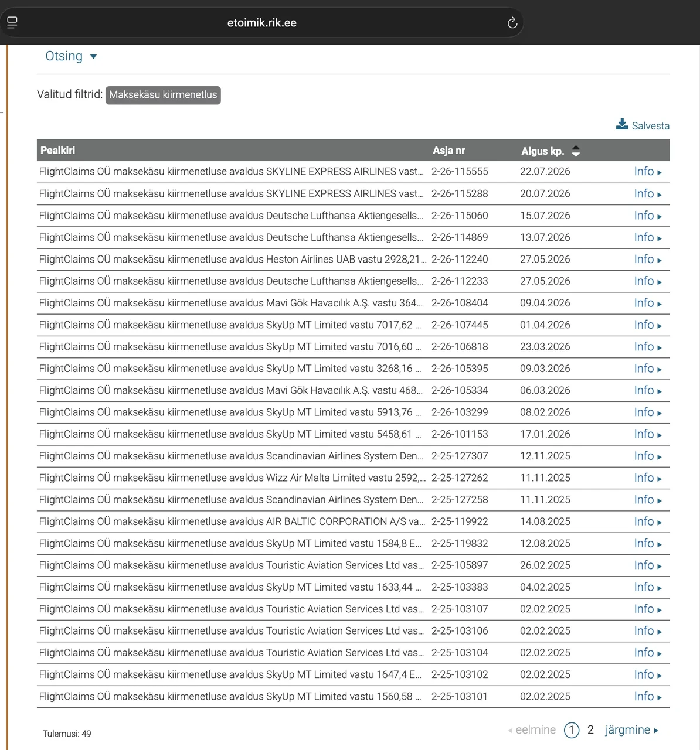Expand the Otsing search panel
Viewport: 700px width, 750px height.
click(71, 56)
